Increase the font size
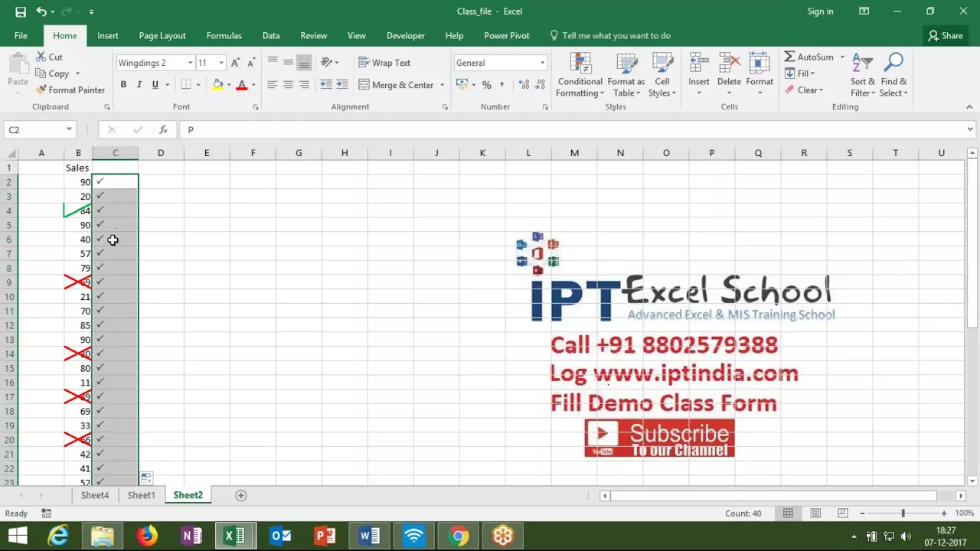Screen dimensions: 980x551 click(x=236, y=63)
